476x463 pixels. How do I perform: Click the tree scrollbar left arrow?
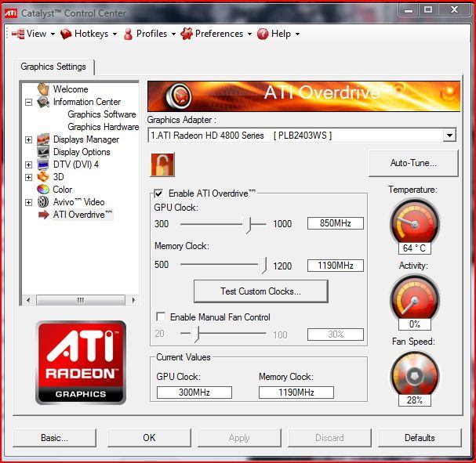coord(28,301)
